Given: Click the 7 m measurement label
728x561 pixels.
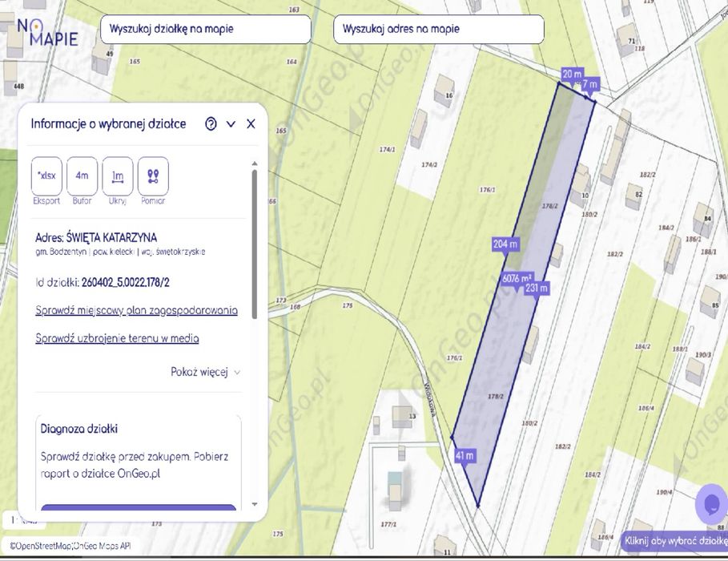Looking at the screenshot, I should (589, 85).
